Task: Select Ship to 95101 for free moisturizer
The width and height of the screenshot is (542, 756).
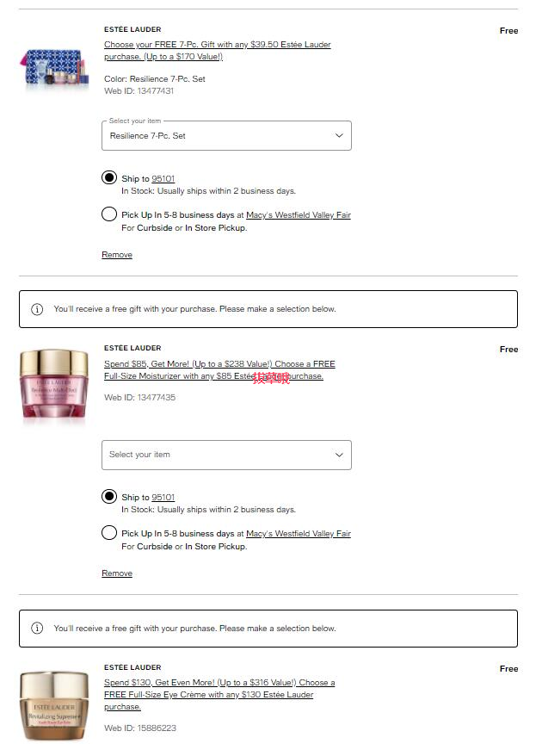Action: [109, 496]
